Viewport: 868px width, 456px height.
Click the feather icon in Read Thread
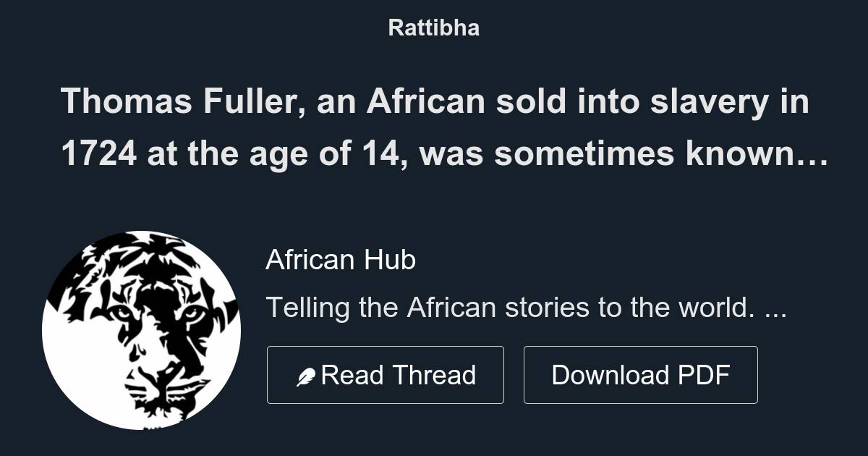point(306,376)
